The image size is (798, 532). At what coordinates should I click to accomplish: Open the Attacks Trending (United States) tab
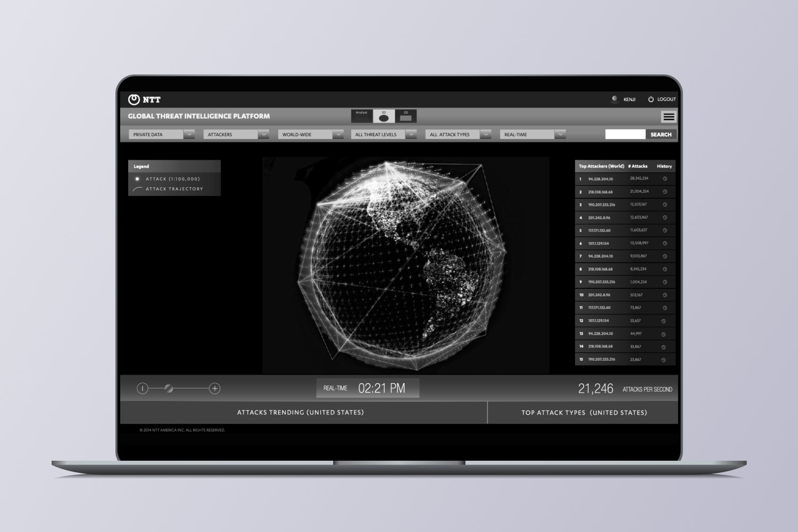pos(301,412)
